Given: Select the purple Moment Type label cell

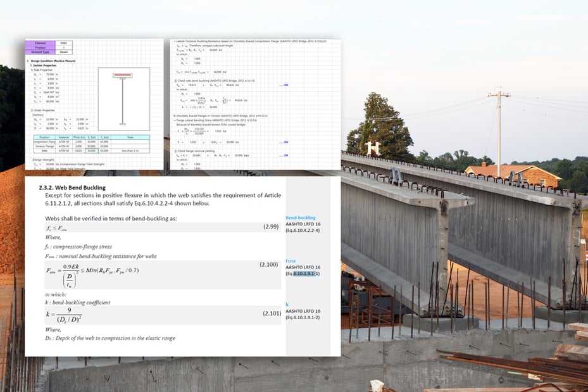Looking at the screenshot, I should coord(40,52).
